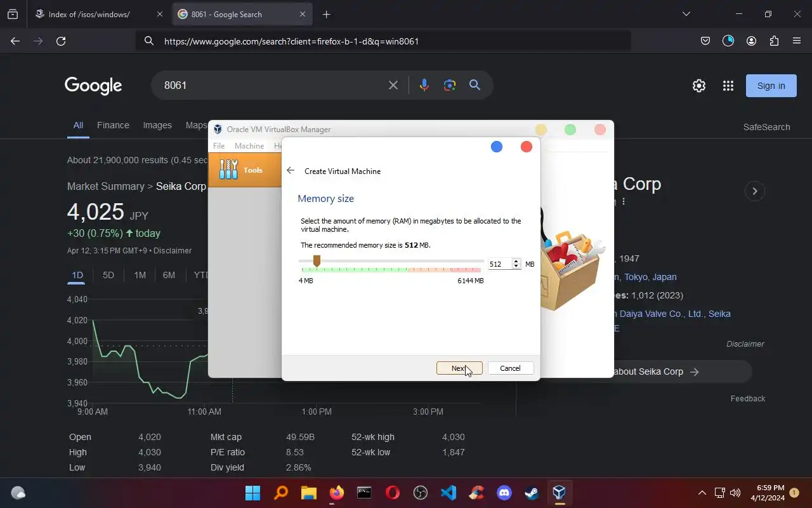Switch to the Index of /isos/windows/ tab
The height and width of the screenshot is (508, 812).
(x=90, y=14)
